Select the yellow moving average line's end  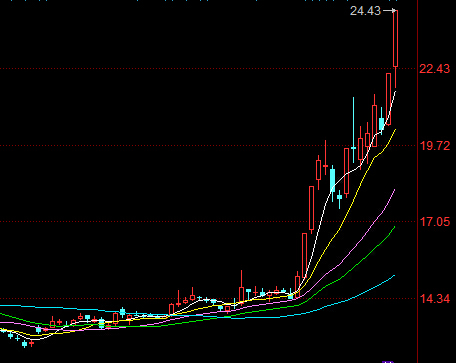[395, 130]
